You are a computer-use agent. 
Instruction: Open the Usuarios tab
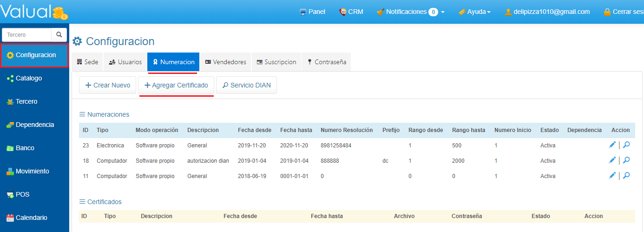click(125, 62)
